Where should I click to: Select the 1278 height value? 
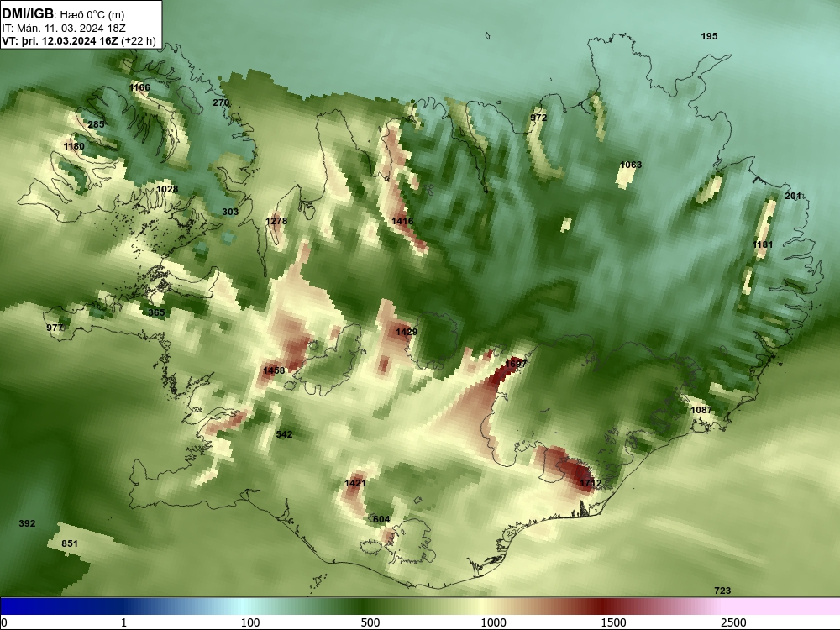(276, 221)
